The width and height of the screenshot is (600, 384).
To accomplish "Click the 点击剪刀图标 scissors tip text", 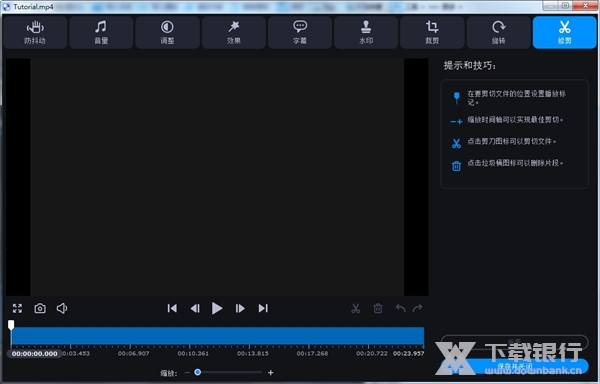I will [512, 142].
